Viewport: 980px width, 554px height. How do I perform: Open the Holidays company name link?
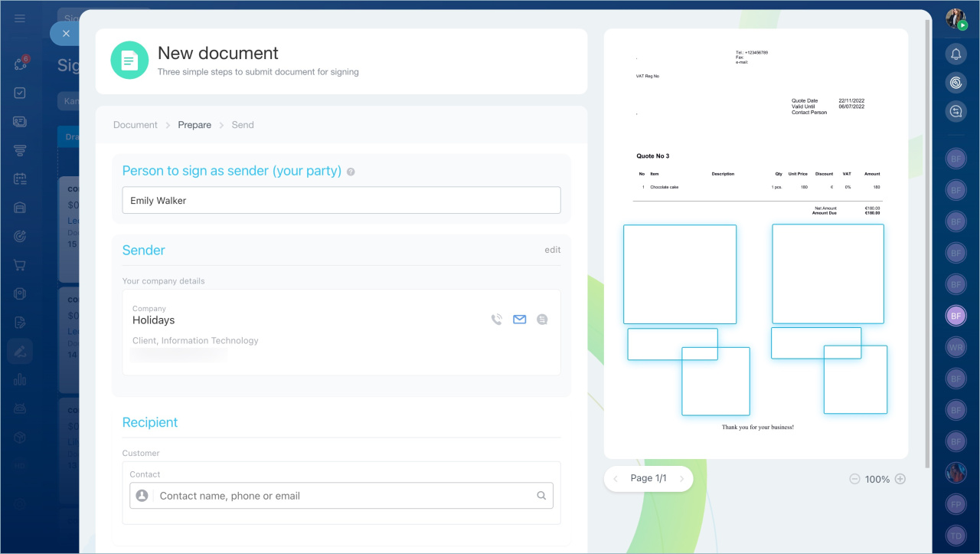click(154, 320)
